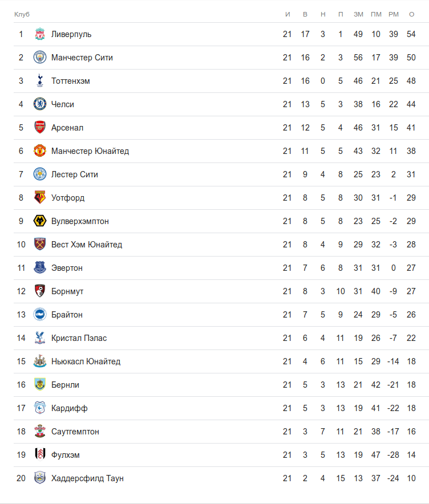Open the Ньюкасл Юнайтед team link

point(86,361)
